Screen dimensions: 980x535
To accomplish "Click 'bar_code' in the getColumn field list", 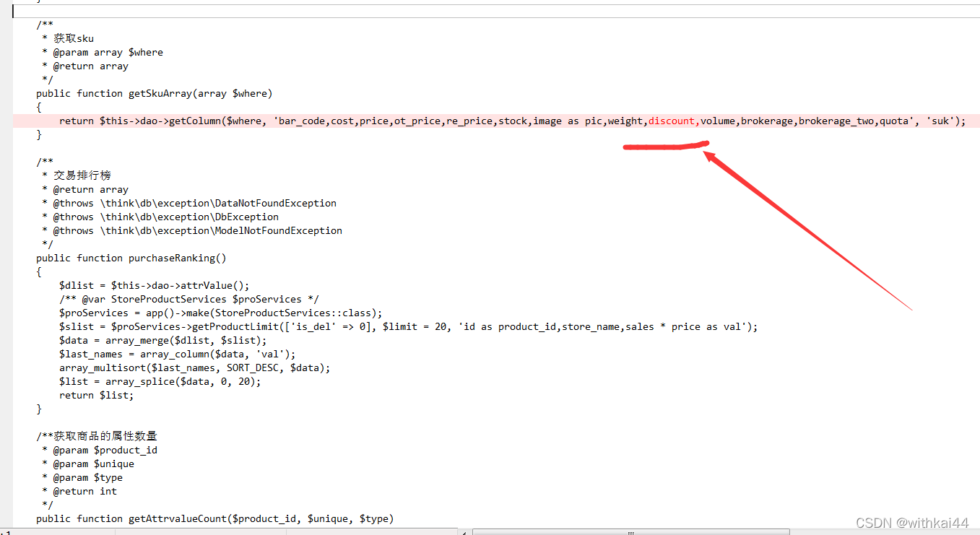I will point(302,121).
